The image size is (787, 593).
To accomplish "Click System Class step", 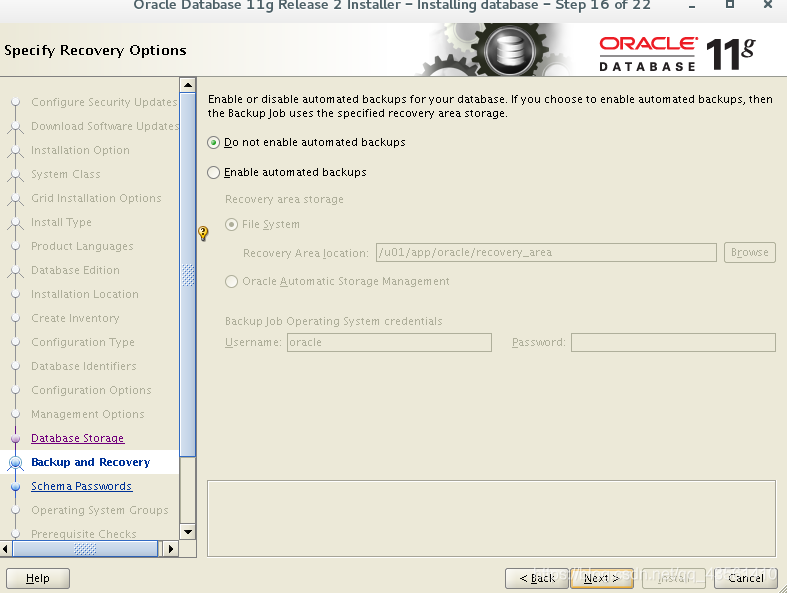I will tap(66, 175).
